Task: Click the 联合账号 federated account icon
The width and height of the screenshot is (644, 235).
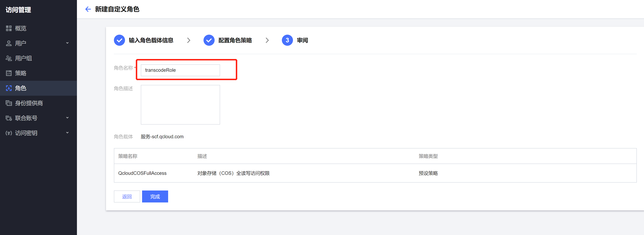Action: 9,118
